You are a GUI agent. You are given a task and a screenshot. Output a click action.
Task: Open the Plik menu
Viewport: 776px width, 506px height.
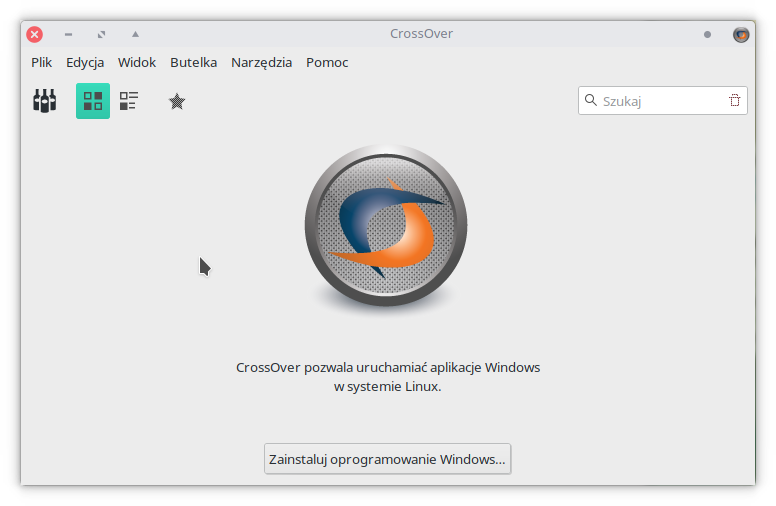[42, 62]
